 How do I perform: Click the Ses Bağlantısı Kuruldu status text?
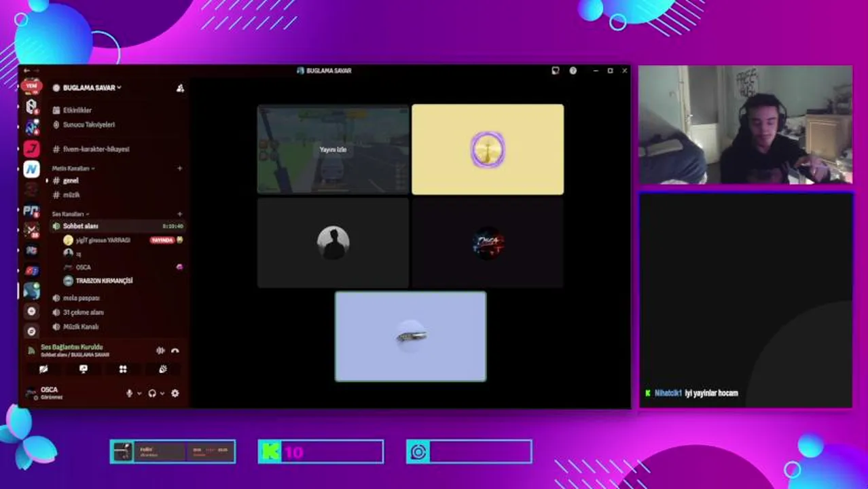(72, 347)
